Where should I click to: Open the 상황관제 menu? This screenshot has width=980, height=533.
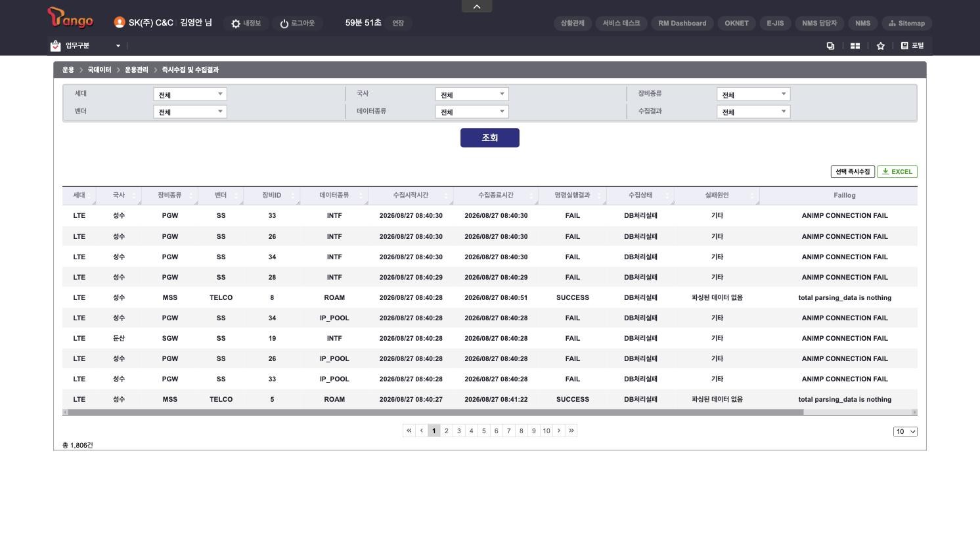coord(573,24)
